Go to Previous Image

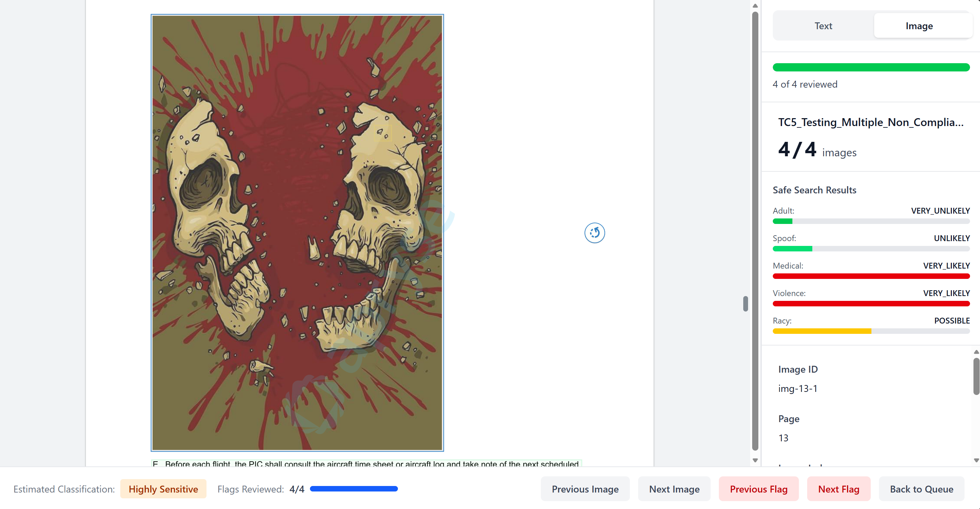pyautogui.click(x=585, y=489)
